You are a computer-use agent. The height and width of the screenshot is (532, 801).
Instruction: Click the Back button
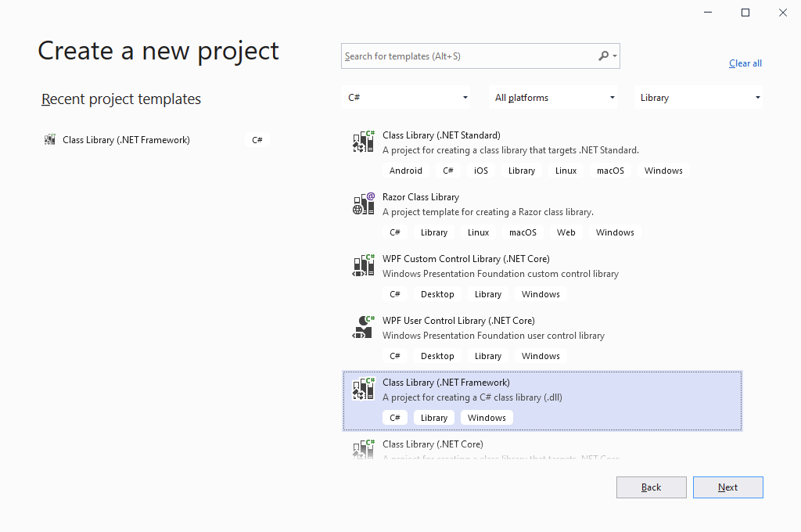651,487
